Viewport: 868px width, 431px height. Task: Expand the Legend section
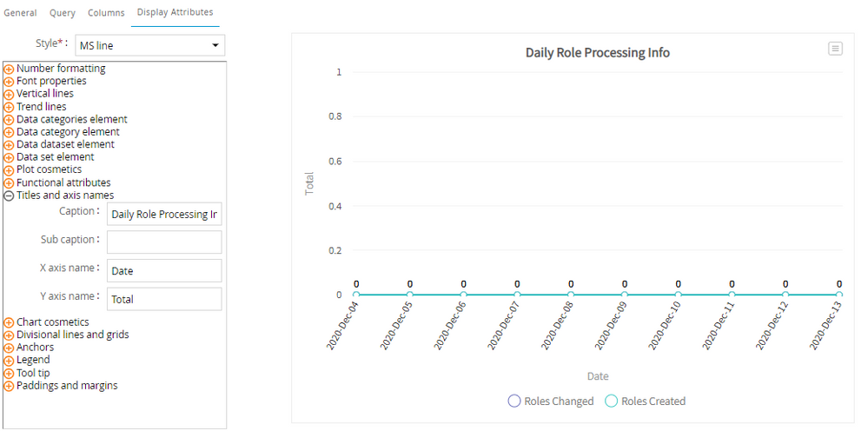click(10, 361)
